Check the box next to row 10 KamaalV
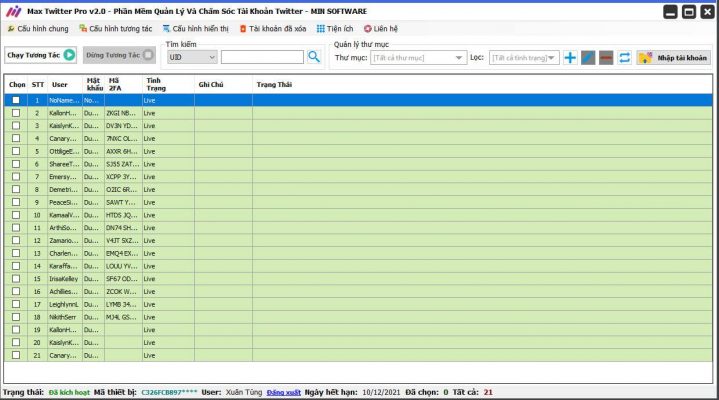Image resolution: width=719 pixels, height=400 pixels. click(x=16, y=215)
